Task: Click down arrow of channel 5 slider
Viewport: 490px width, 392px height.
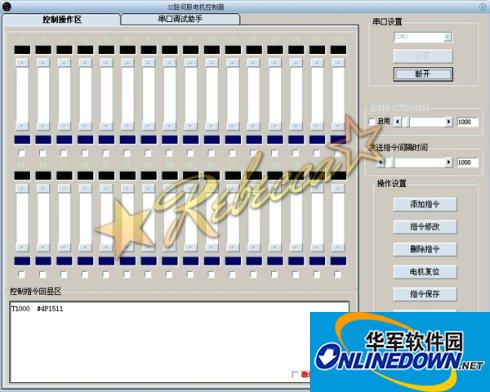Action: [x=106, y=126]
